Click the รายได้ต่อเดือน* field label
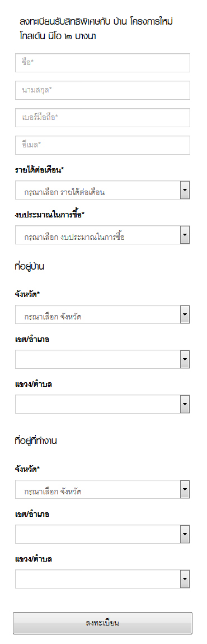The width and height of the screenshot is (207, 644). click(39, 170)
